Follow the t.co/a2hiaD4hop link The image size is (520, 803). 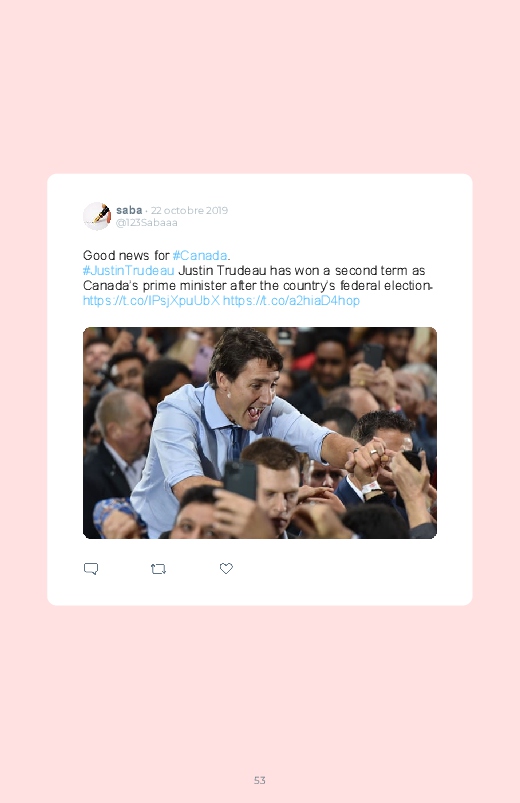click(291, 301)
